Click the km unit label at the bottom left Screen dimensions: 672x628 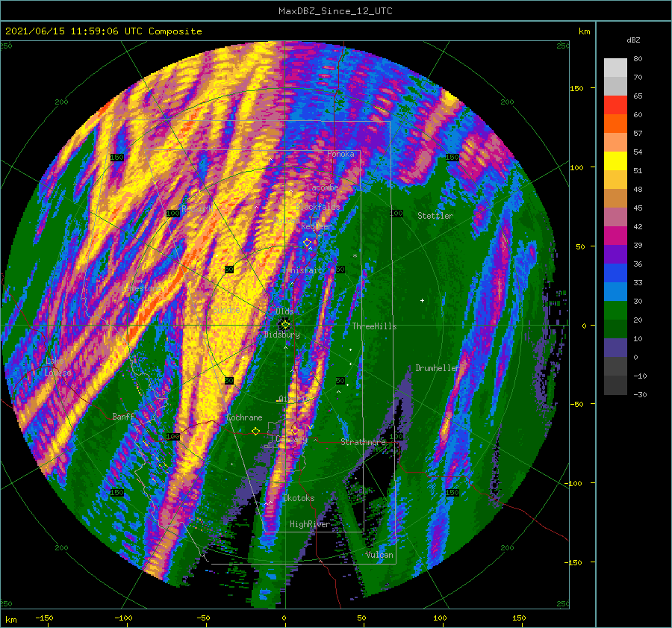pos(10,620)
